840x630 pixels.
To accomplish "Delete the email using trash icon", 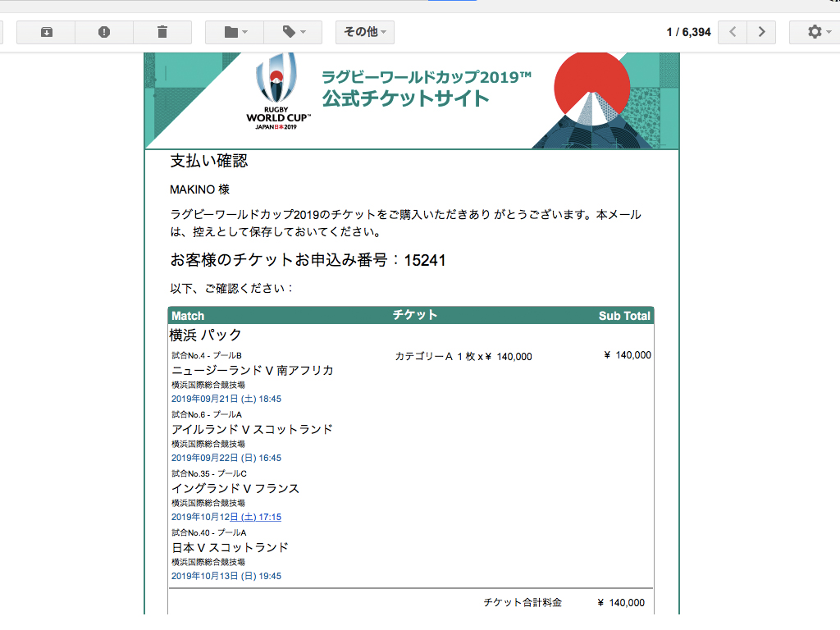I will (x=162, y=32).
